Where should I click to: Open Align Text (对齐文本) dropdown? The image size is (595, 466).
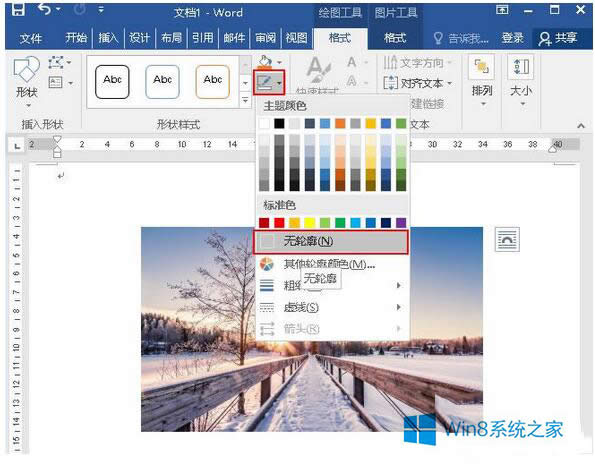point(418,82)
